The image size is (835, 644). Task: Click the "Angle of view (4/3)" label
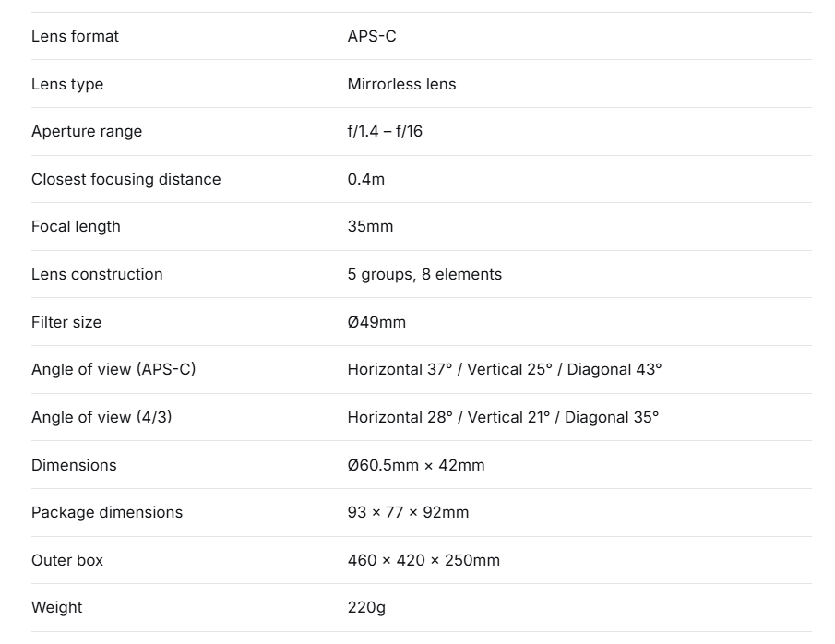pyautogui.click(x=101, y=417)
